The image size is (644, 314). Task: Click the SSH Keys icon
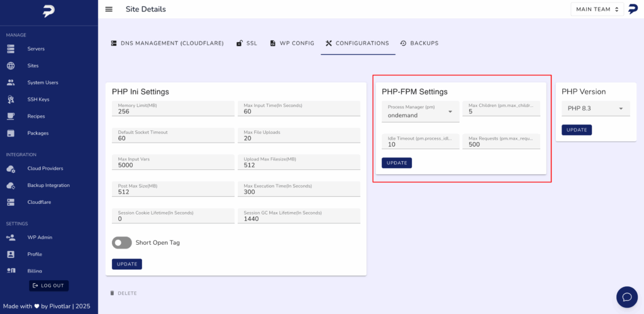pos(11,99)
